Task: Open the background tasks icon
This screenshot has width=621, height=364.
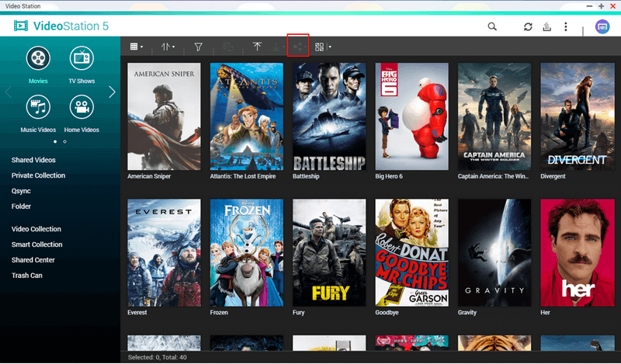Action: coord(547,26)
